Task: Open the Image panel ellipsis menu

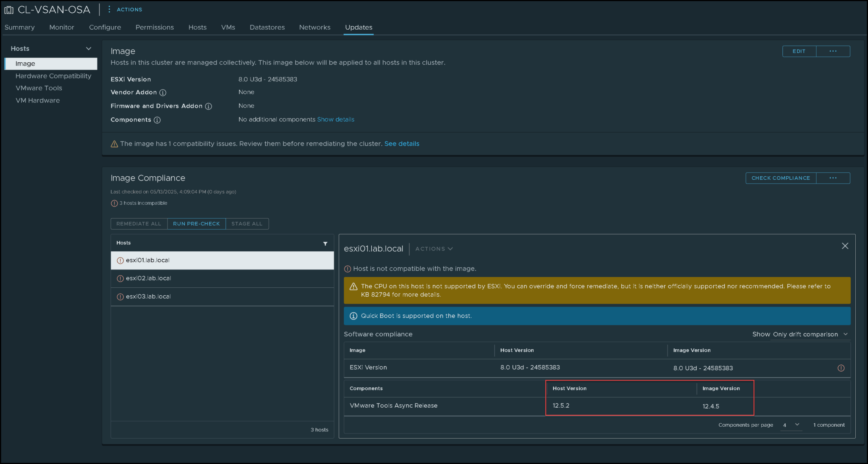Action: point(833,51)
